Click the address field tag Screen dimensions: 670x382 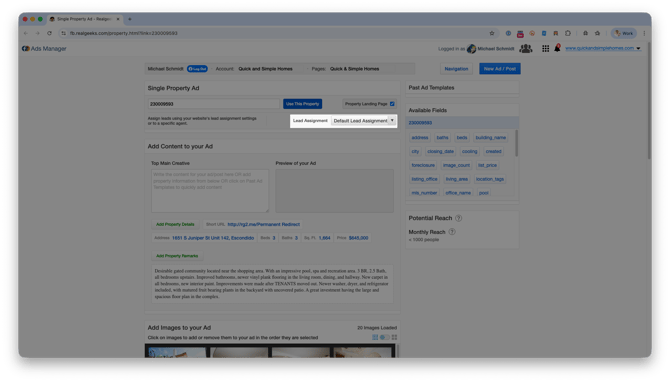(x=420, y=138)
